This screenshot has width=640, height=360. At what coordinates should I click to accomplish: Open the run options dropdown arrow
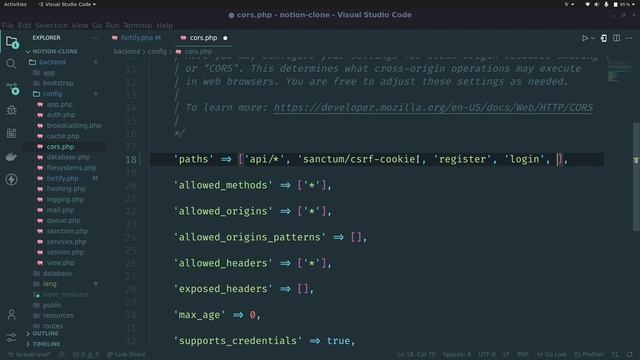click(593, 38)
